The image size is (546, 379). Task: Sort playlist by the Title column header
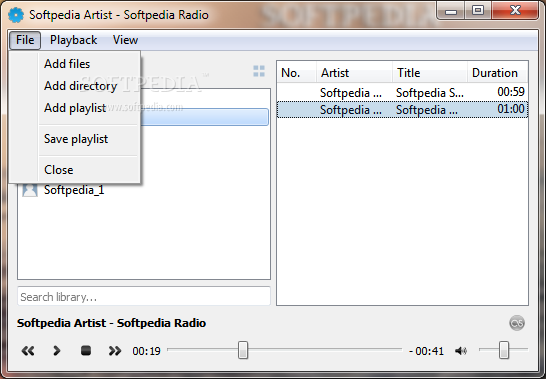point(430,72)
